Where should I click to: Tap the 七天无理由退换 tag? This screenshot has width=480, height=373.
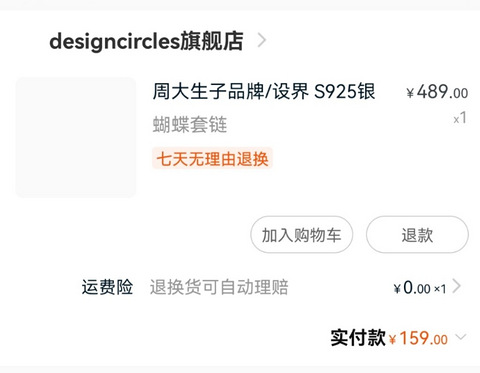click(212, 158)
